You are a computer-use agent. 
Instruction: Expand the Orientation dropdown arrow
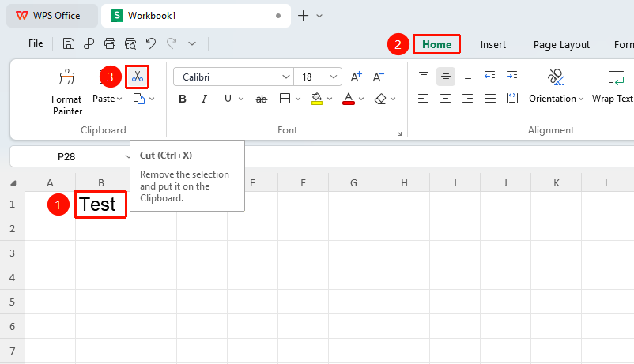[580, 99]
